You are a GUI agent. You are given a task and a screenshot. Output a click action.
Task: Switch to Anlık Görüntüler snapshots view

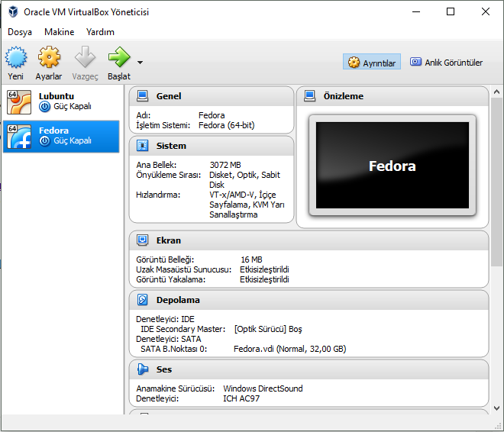coord(447,63)
